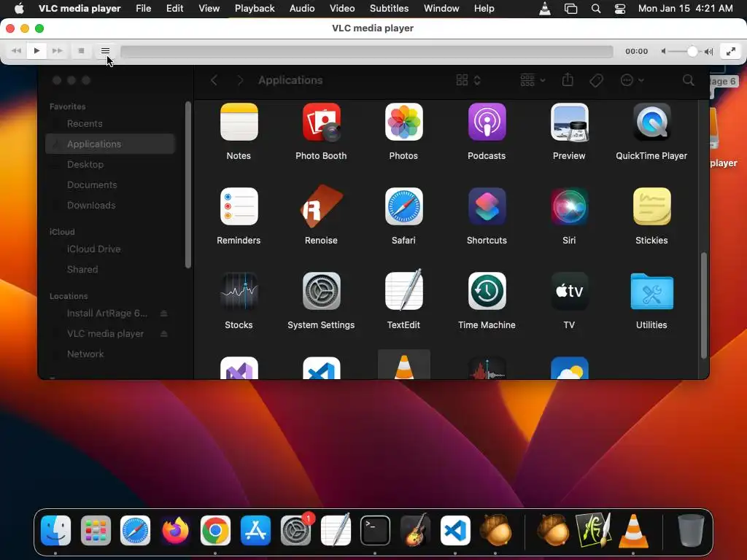Image resolution: width=747 pixels, height=560 pixels.
Task: Open Google Chrome from the Dock
Action: (215, 530)
